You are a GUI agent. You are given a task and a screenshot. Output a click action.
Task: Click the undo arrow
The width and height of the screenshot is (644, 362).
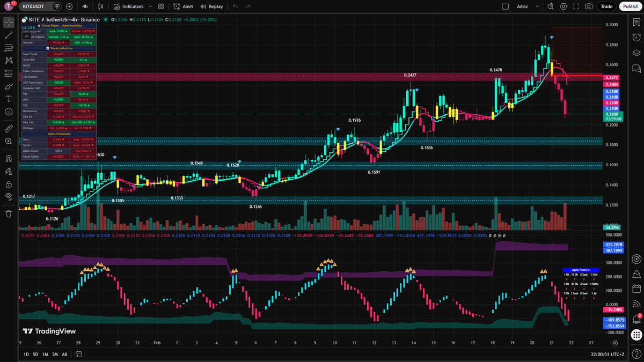[235, 6]
